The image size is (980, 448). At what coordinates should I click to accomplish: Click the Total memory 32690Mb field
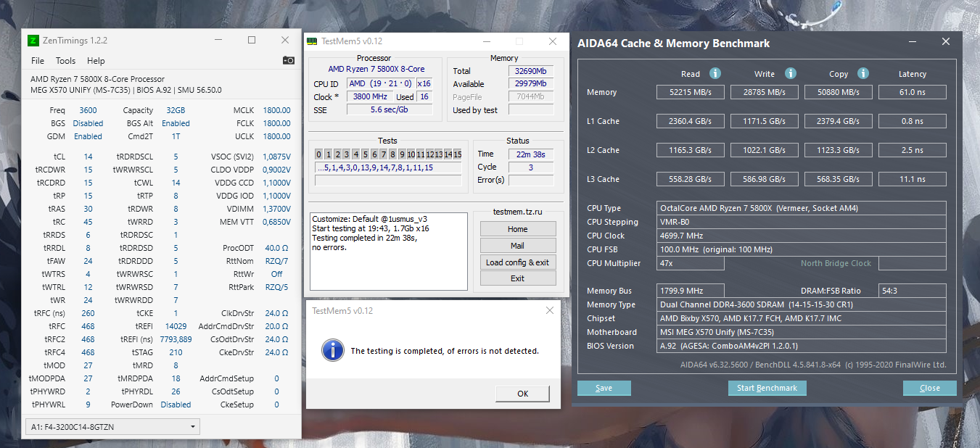pos(531,71)
